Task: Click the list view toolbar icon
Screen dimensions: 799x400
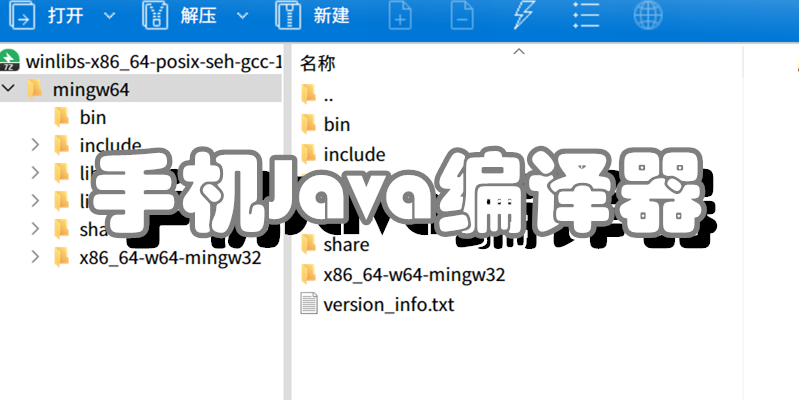Action: point(586,15)
